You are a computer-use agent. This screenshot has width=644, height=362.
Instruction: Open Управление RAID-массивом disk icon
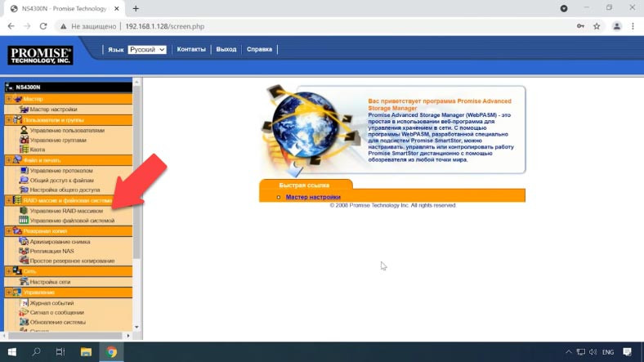(24, 211)
